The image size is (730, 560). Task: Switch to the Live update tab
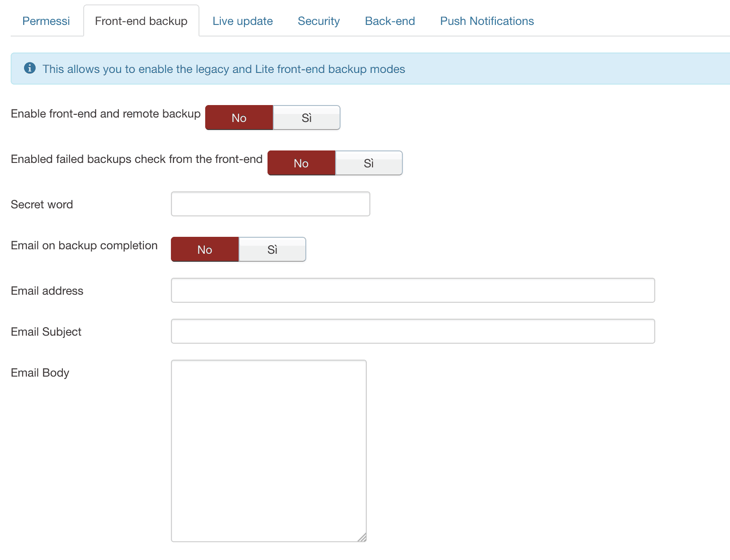(243, 21)
